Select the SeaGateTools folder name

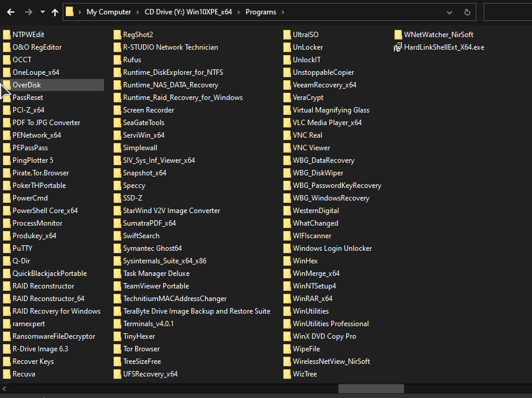click(144, 123)
